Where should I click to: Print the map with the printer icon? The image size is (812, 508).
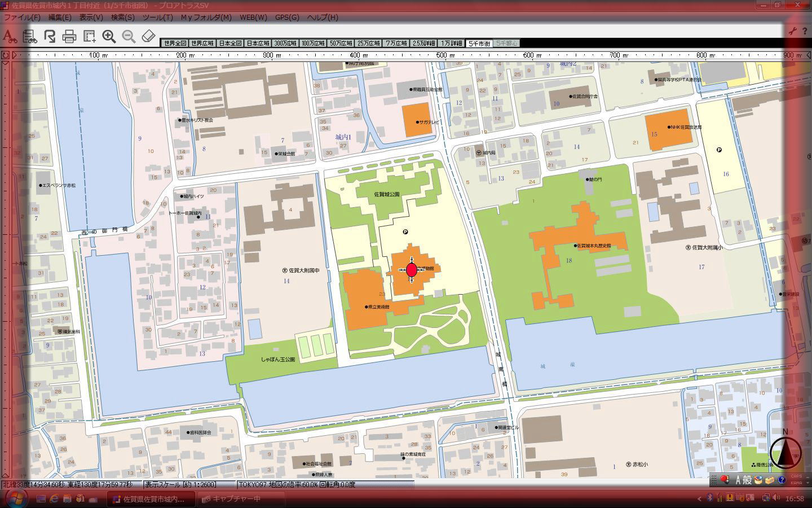point(69,37)
